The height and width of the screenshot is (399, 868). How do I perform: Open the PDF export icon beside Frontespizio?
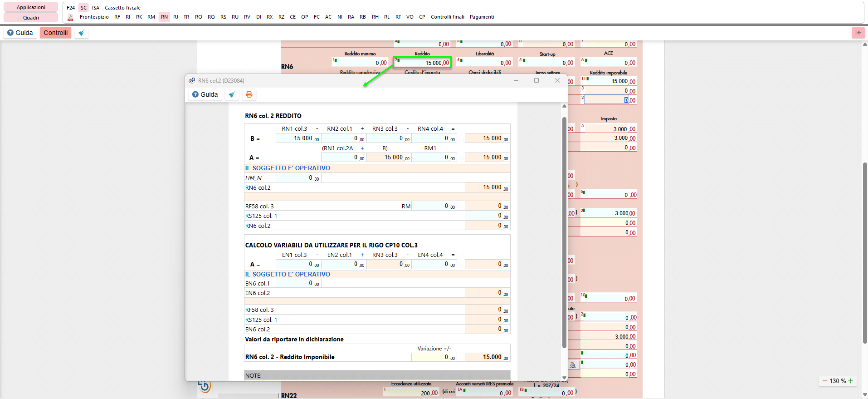70,17
